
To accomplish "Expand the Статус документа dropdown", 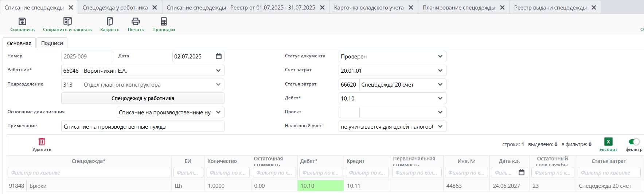I will [440, 56].
